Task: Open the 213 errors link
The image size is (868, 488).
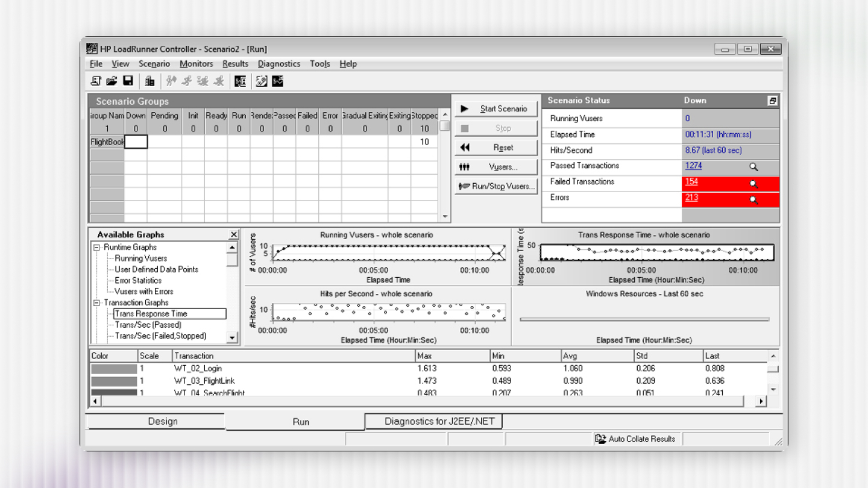Action: [691, 198]
